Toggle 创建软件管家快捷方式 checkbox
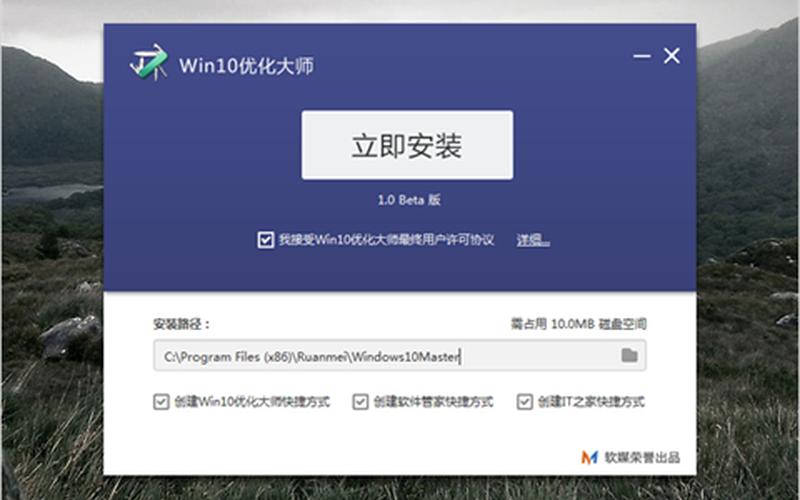Viewport: 800px width, 500px height. pos(360,402)
